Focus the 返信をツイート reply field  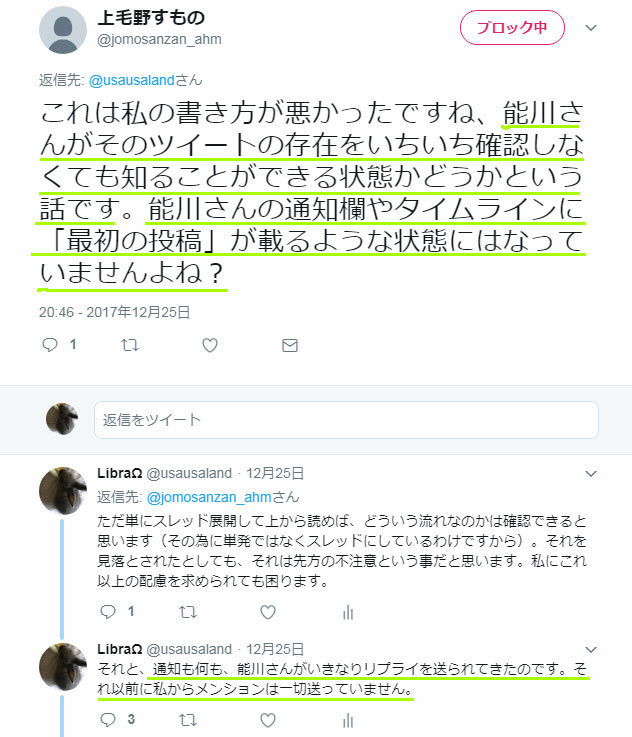tap(346, 420)
